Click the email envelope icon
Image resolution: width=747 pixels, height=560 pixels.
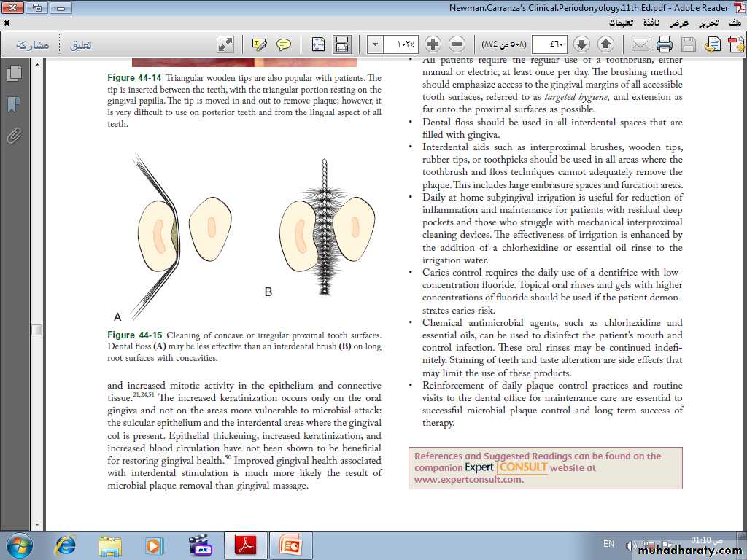point(640,44)
